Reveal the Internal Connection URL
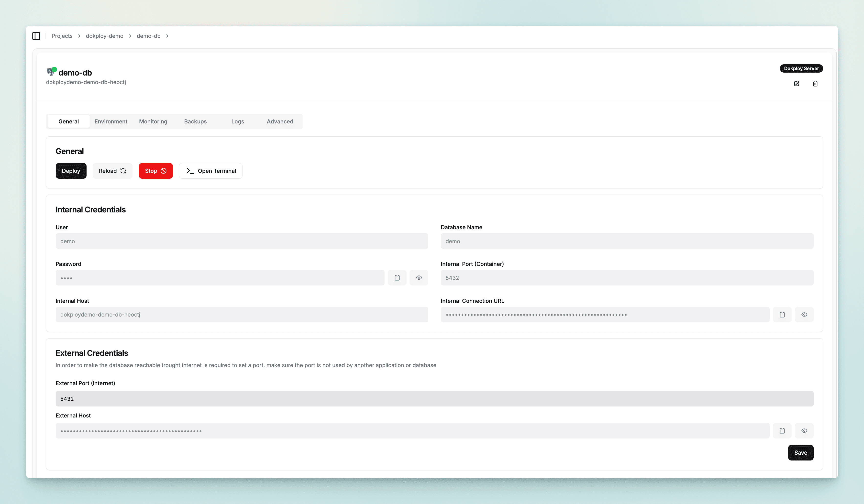864x504 pixels. coord(804,314)
